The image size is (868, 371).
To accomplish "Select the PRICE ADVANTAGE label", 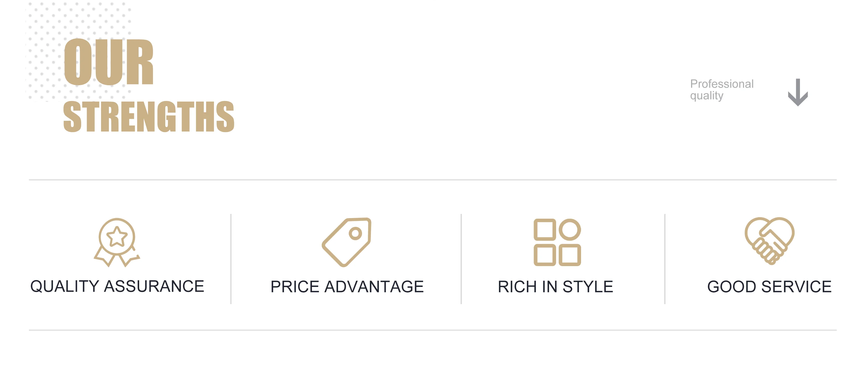I will click(x=347, y=287).
